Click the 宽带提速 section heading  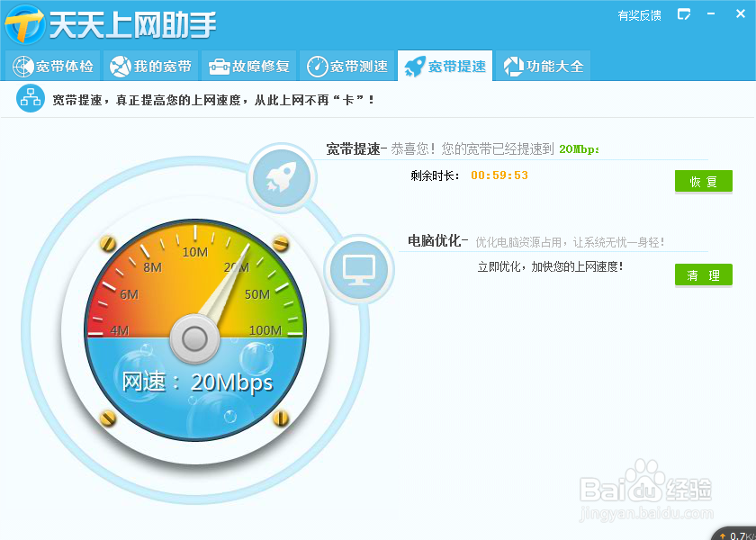pos(354,149)
